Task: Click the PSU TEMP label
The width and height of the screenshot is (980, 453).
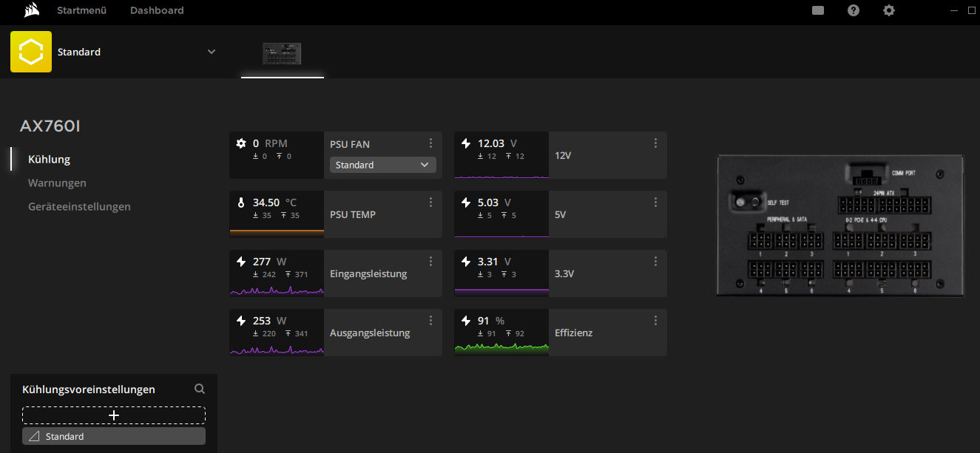Action: click(x=353, y=214)
